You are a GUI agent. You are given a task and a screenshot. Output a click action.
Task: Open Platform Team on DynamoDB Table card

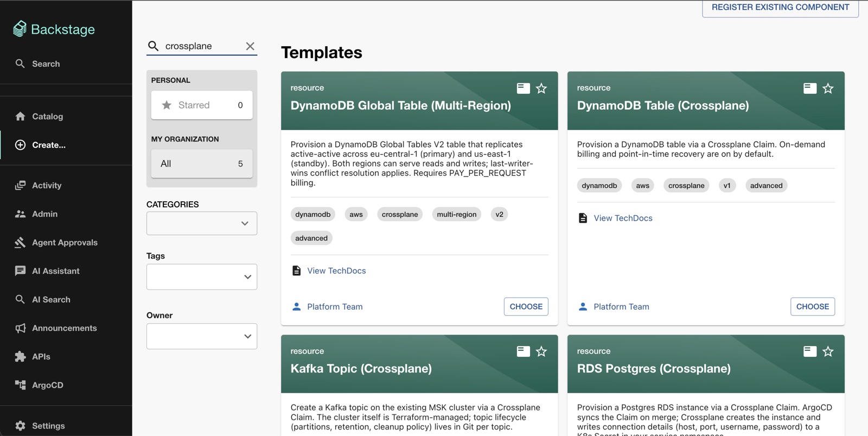click(621, 306)
